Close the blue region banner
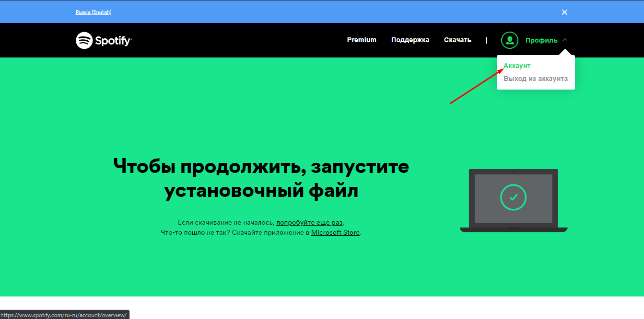Image resolution: width=644 pixels, height=319 pixels. pos(564,12)
